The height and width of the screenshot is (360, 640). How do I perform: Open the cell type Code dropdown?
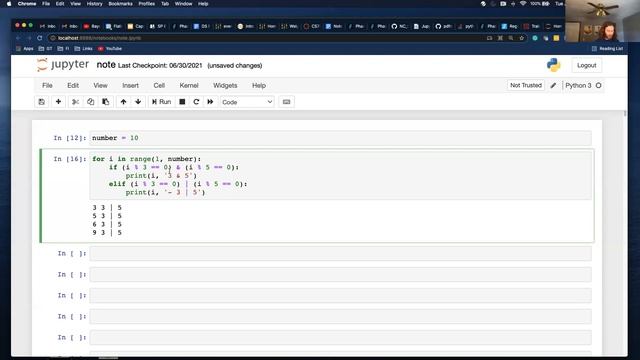tap(247, 102)
